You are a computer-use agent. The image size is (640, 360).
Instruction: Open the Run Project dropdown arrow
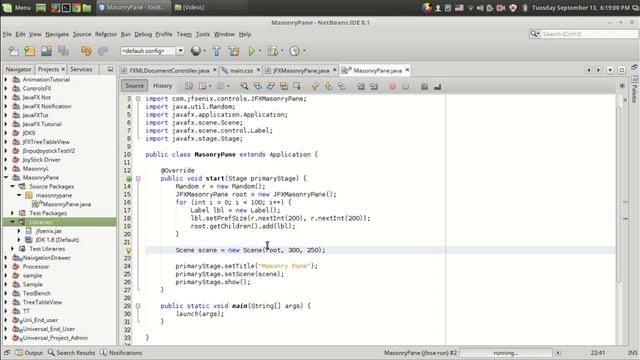(x=260, y=51)
